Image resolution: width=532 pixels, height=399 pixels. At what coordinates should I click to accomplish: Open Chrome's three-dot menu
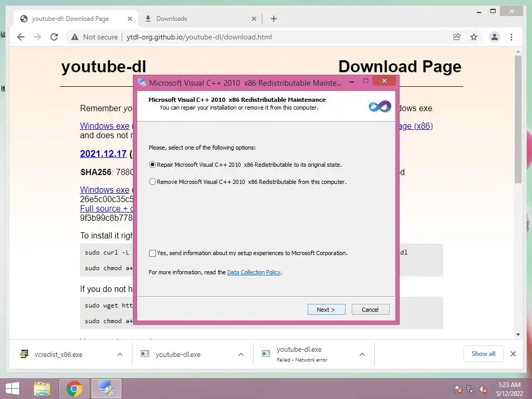tap(511, 37)
